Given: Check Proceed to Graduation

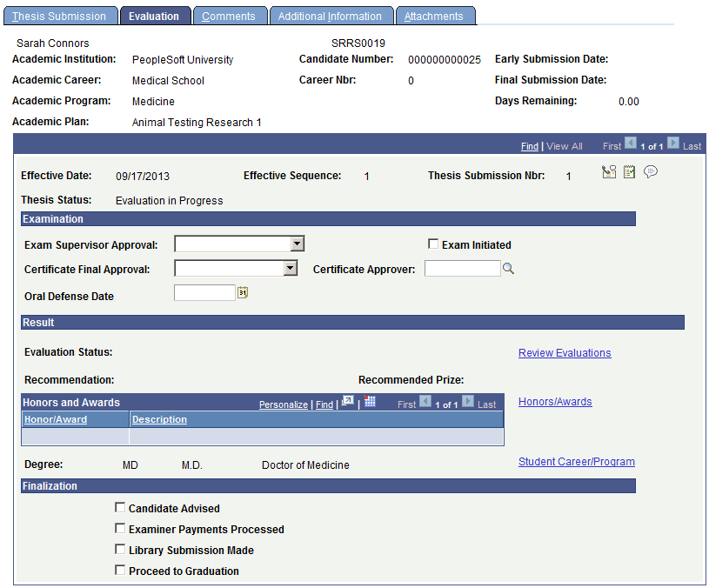Looking at the screenshot, I should 120,571.
